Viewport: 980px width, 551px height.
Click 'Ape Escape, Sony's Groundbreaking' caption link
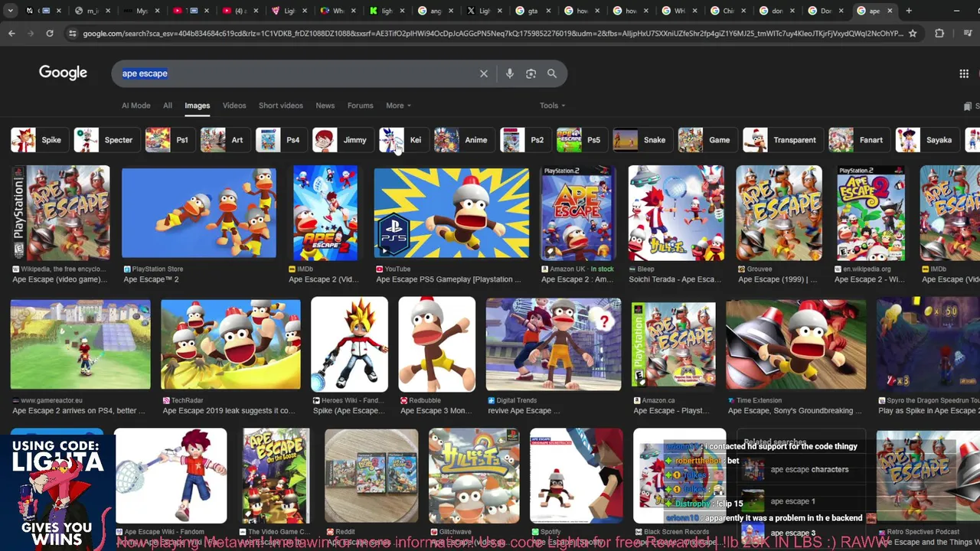(795, 411)
